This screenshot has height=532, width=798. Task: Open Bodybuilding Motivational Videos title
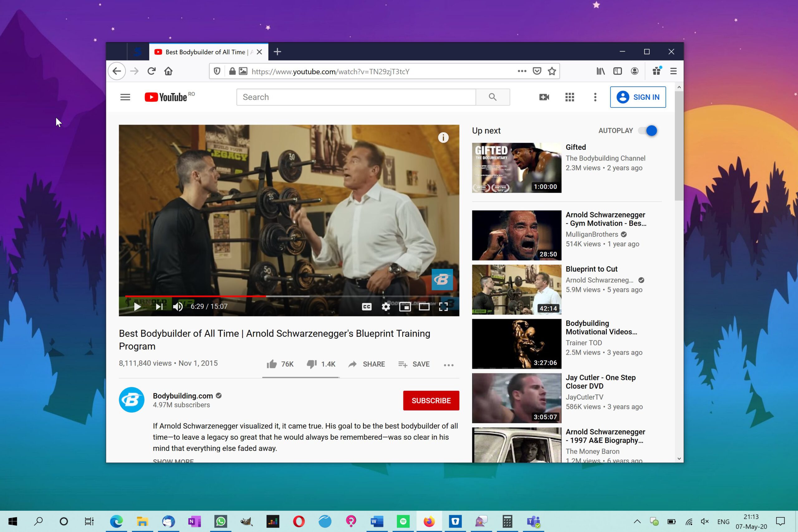click(x=601, y=328)
